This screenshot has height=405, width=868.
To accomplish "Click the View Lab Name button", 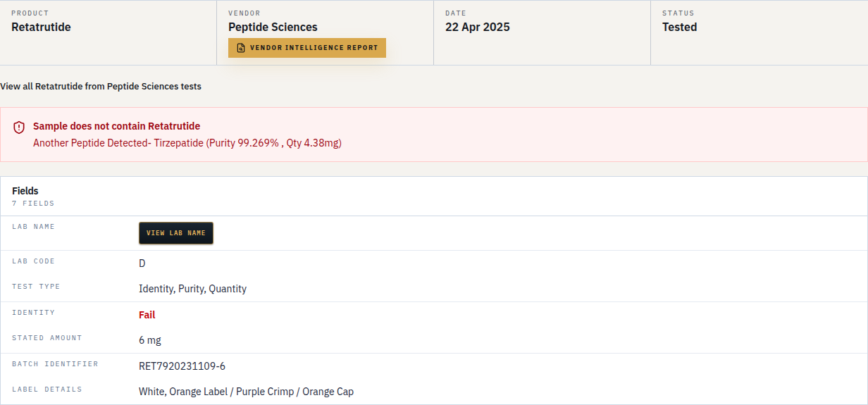I will pyautogui.click(x=176, y=233).
